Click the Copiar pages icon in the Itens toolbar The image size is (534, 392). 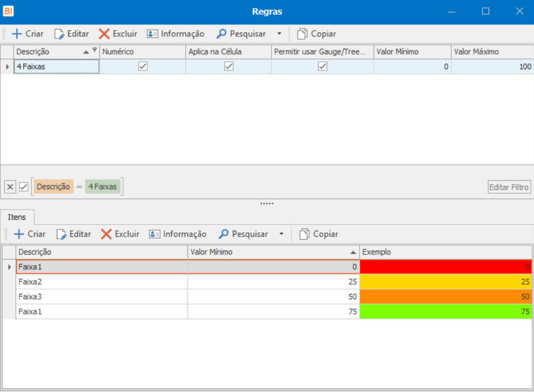coord(304,234)
